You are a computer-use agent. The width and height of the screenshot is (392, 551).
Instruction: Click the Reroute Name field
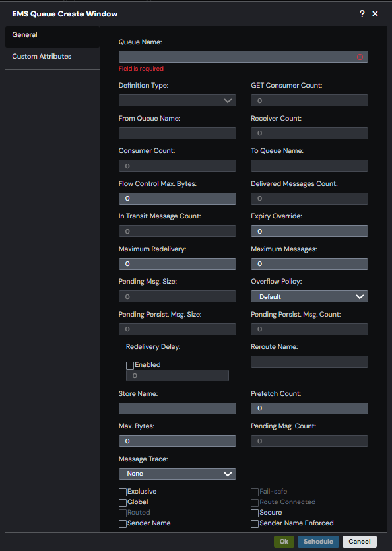(x=310, y=362)
